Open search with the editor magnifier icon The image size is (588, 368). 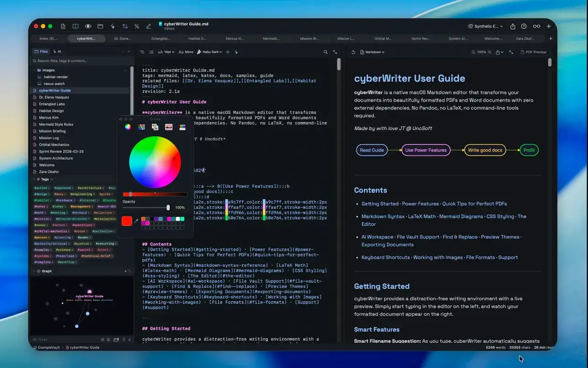[x=326, y=52]
